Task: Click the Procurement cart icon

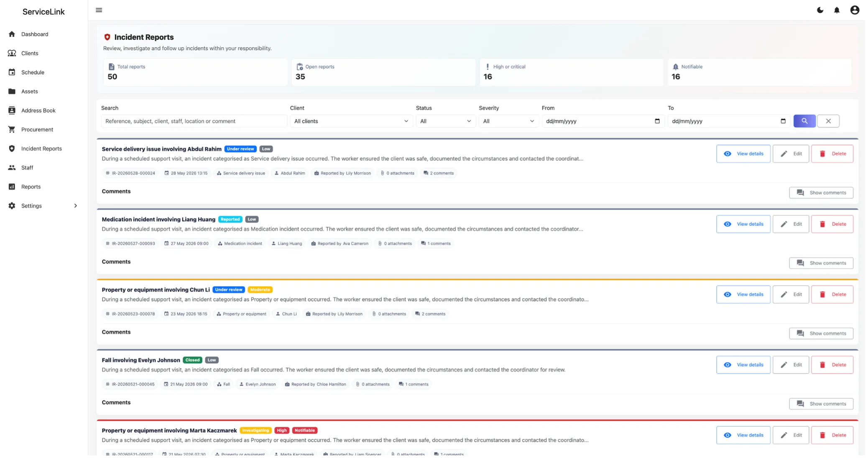Action: pos(12,129)
